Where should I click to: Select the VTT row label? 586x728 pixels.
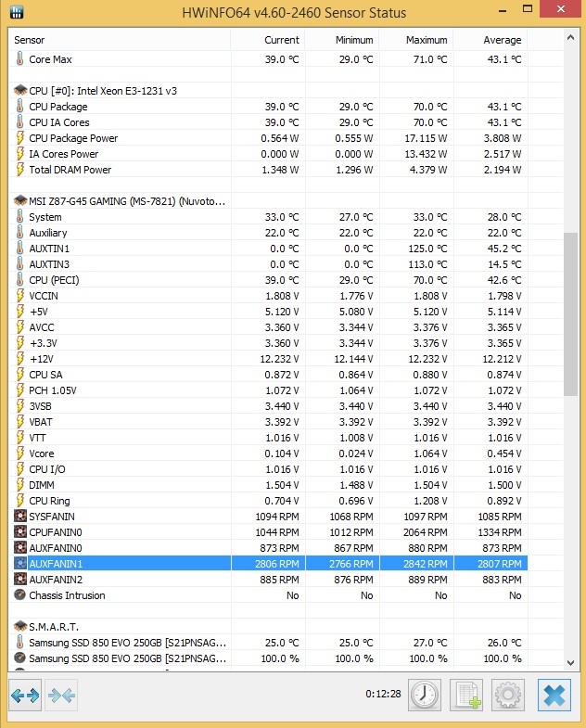[37, 439]
